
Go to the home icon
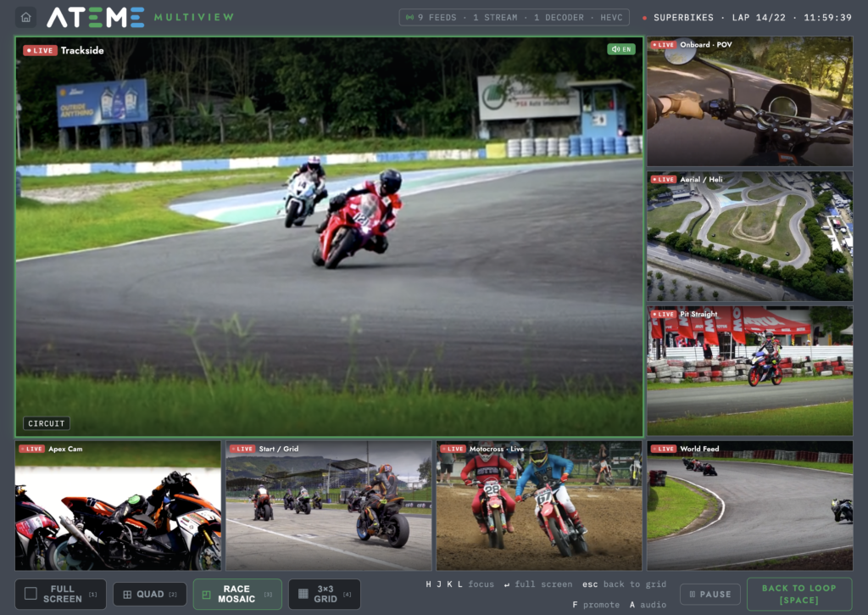(x=25, y=17)
